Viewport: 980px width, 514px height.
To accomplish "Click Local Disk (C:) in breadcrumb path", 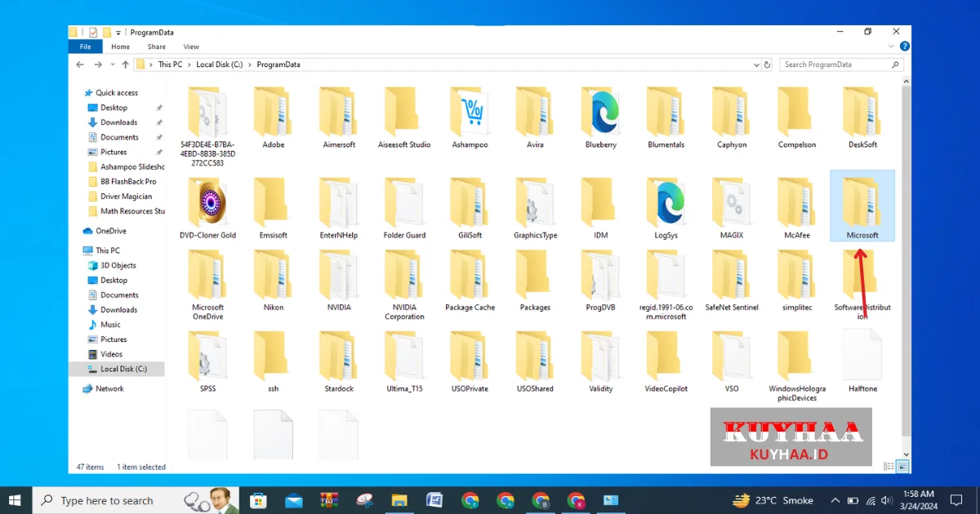I will [x=220, y=64].
